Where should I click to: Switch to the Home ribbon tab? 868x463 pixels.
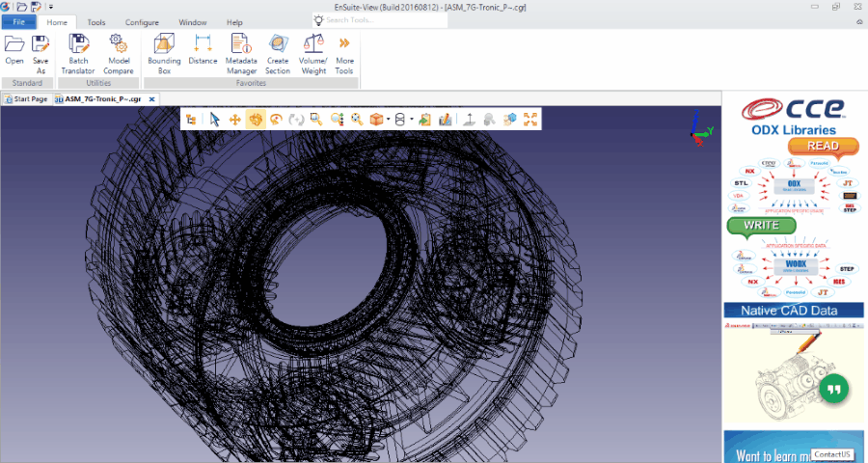click(57, 23)
